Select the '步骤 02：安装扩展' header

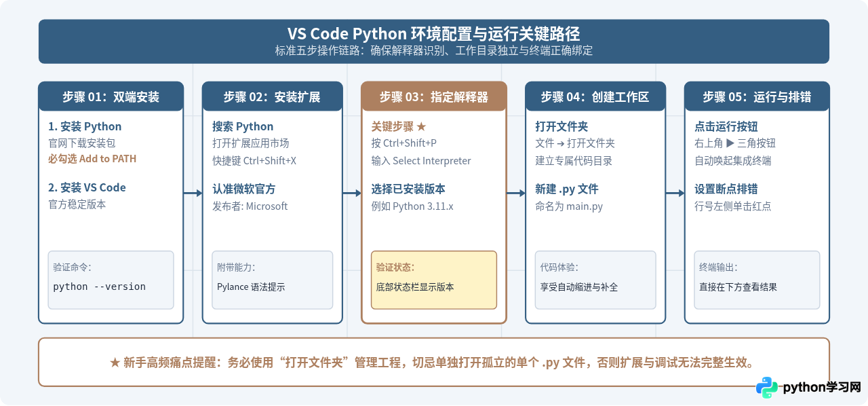tap(272, 97)
